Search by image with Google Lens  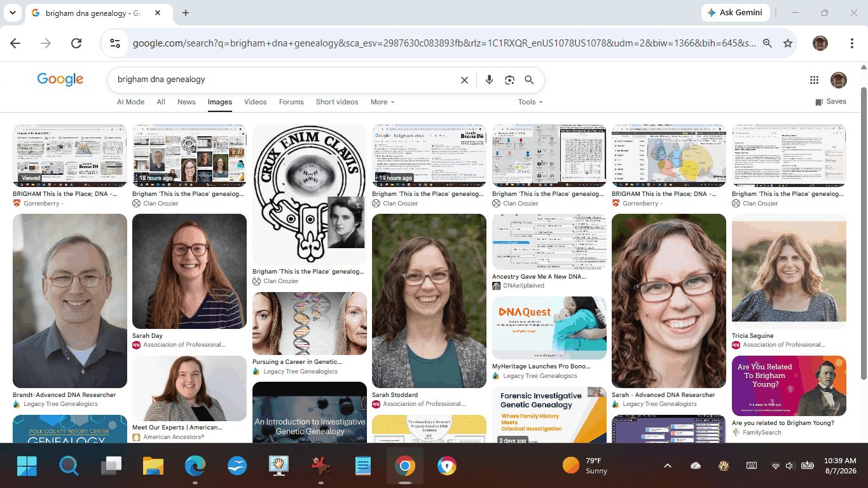509,80
